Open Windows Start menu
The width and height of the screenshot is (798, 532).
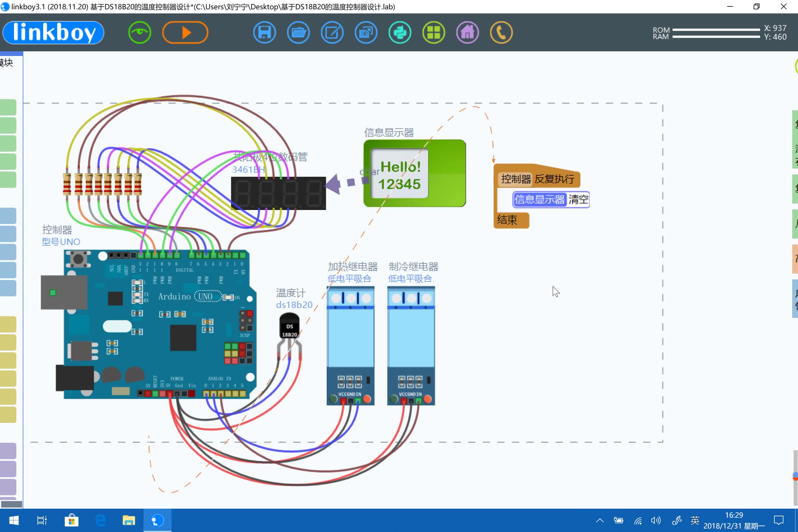tap(14, 520)
